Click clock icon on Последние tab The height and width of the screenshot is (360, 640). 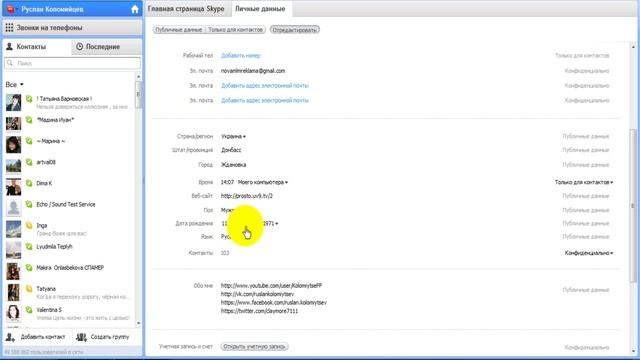[x=80, y=47]
